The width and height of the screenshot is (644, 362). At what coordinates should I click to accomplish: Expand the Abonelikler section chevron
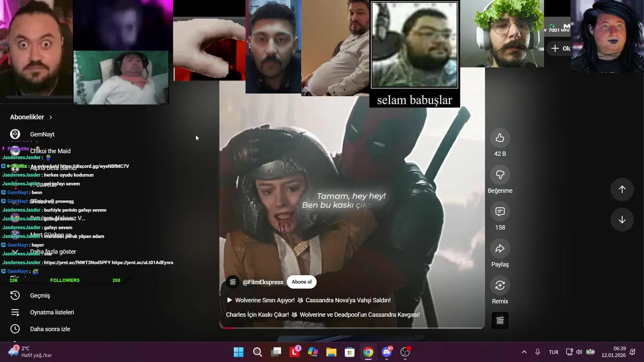[51, 117]
